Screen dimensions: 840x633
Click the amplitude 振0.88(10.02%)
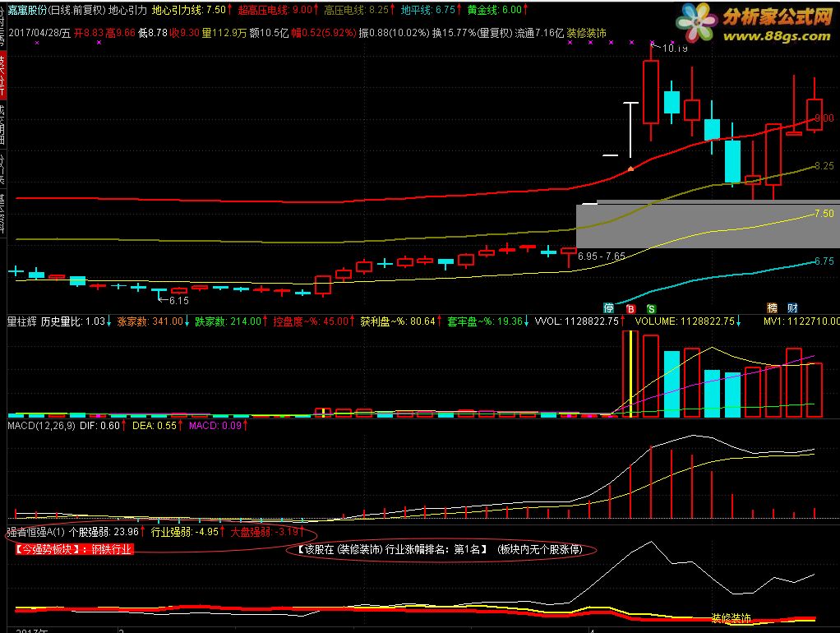click(x=395, y=33)
